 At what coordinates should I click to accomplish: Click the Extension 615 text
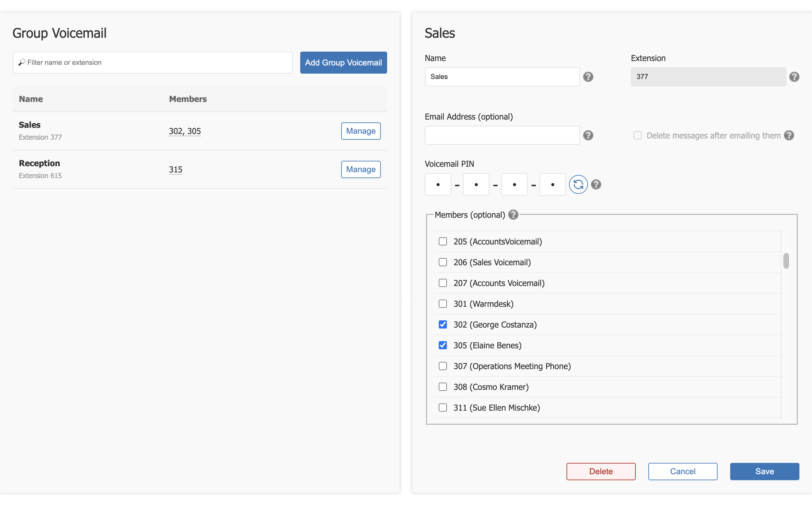[x=40, y=176]
